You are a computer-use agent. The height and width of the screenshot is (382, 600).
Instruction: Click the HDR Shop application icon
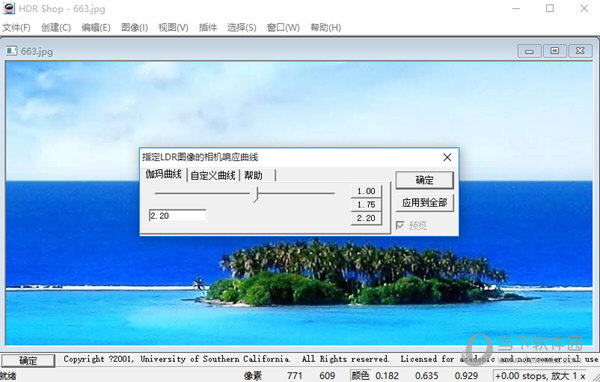tap(8, 8)
